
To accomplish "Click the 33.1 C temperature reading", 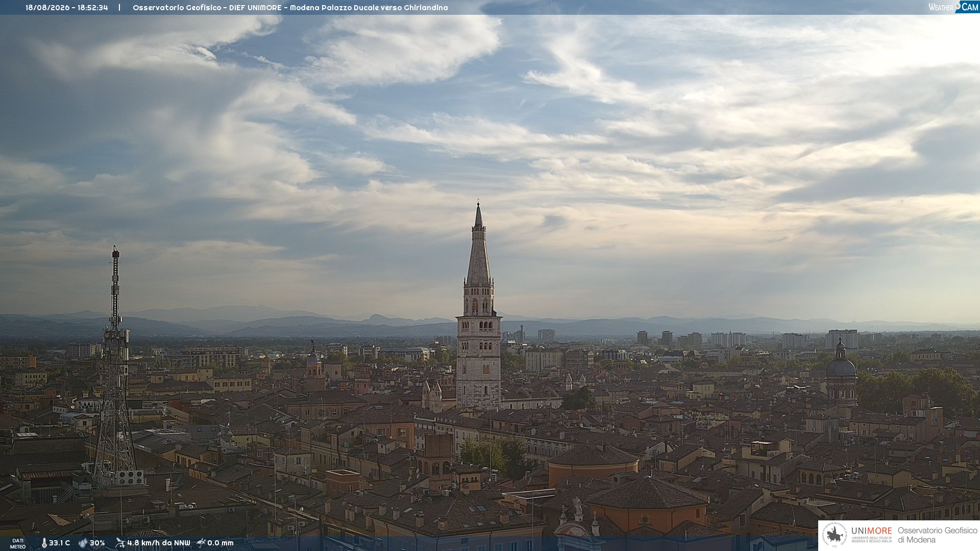I will coord(59,543).
